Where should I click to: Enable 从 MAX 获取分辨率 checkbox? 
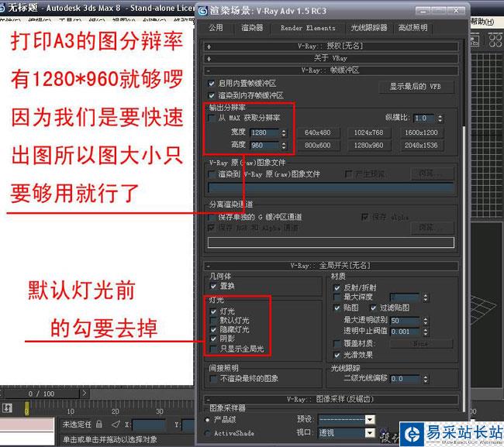point(212,118)
